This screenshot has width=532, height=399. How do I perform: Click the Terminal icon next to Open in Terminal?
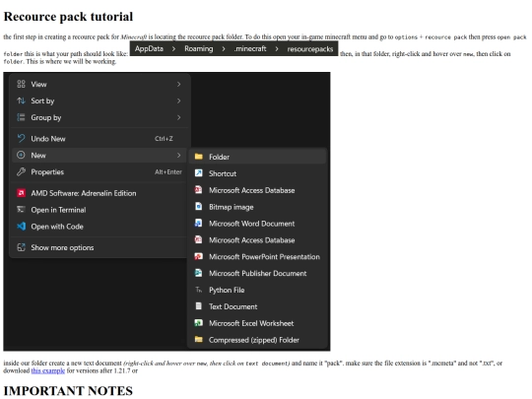click(x=21, y=209)
